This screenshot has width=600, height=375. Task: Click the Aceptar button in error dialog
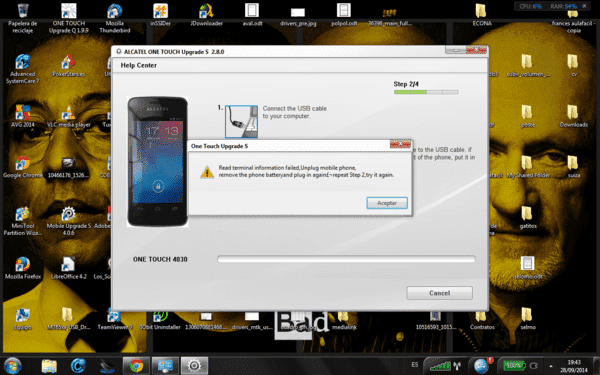(x=387, y=203)
